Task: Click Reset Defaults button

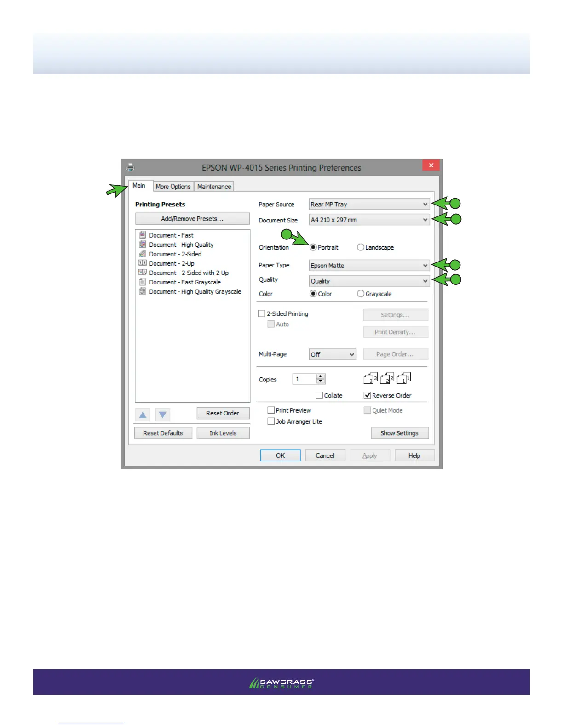Action: pyautogui.click(x=163, y=433)
